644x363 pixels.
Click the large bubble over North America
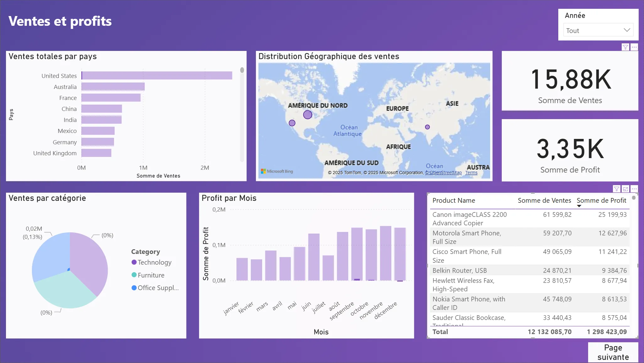[x=307, y=115]
